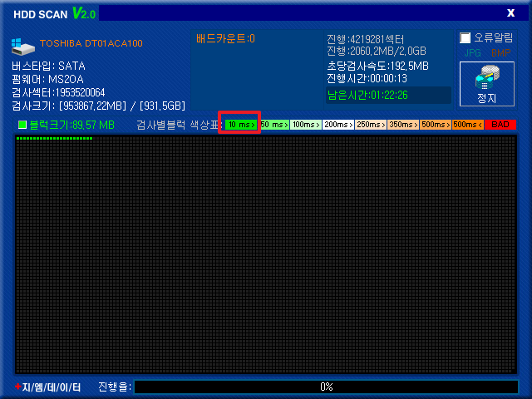Screen dimensions: 532x399
Task: Click the red plus 지/엠/데/이/터 logo
Action: pos(48,387)
